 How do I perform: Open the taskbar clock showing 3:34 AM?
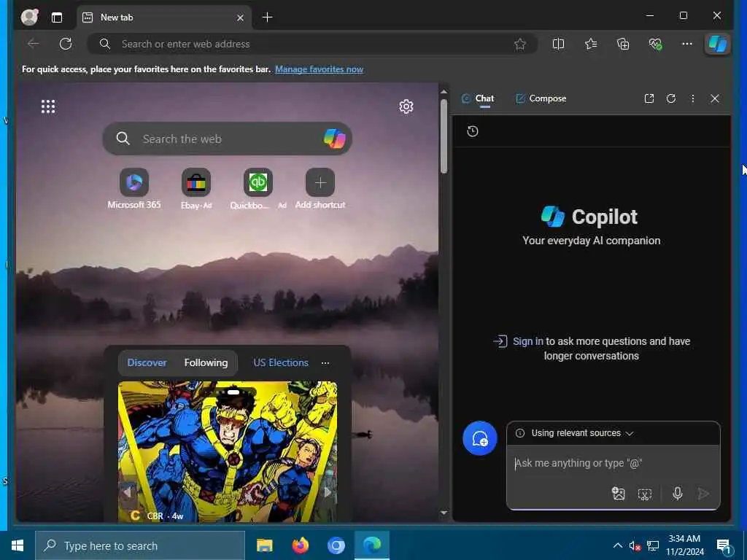pos(684,545)
